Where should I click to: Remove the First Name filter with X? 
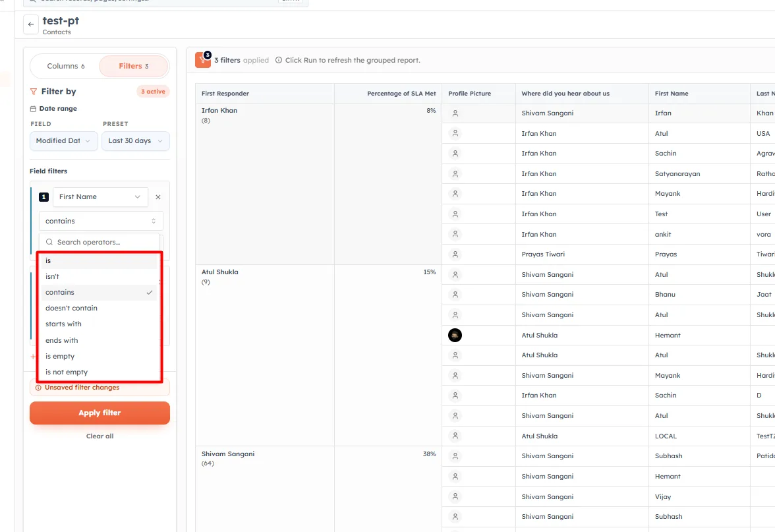pos(158,196)
